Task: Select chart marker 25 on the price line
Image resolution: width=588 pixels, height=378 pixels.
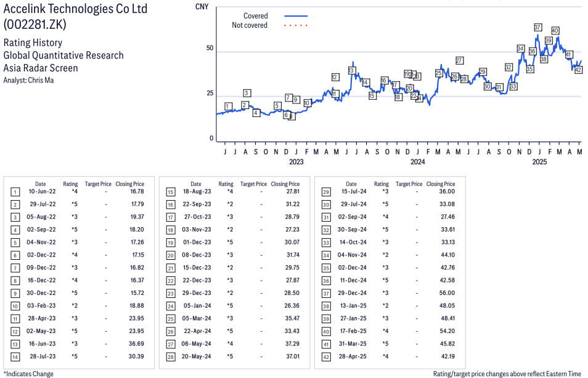Action: point(439,73)
